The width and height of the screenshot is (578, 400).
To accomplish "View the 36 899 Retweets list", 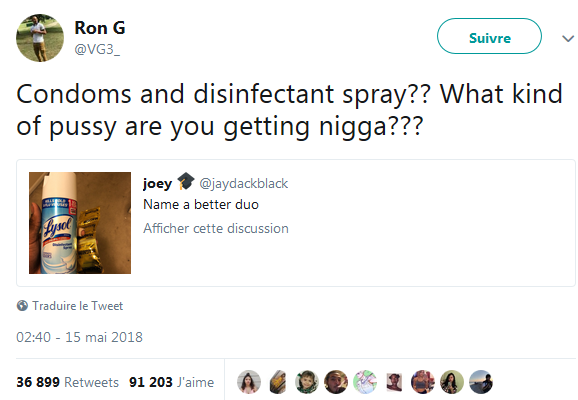I will coord(67,382).
